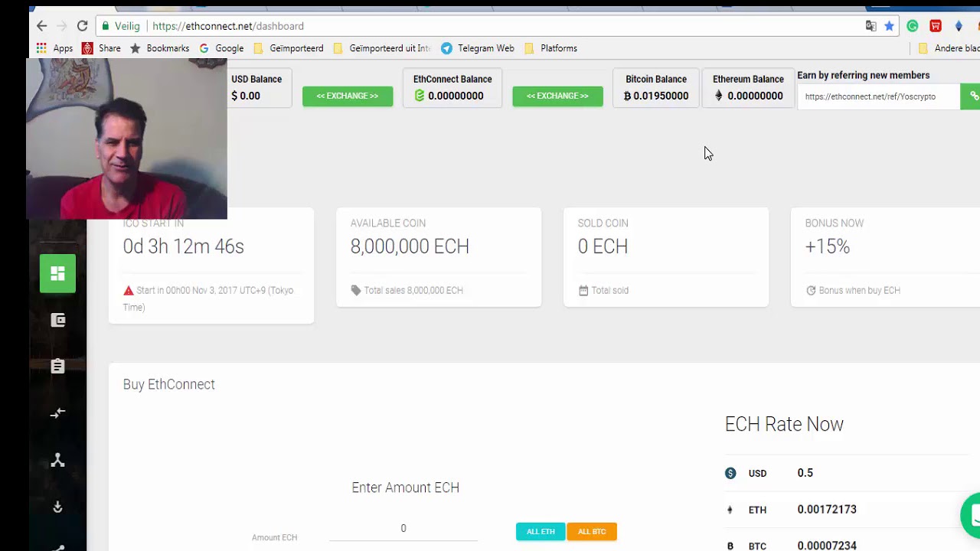Click the USD dollar icon in ECH Rate
980x551 pixels.
click(x=730, y=473)
